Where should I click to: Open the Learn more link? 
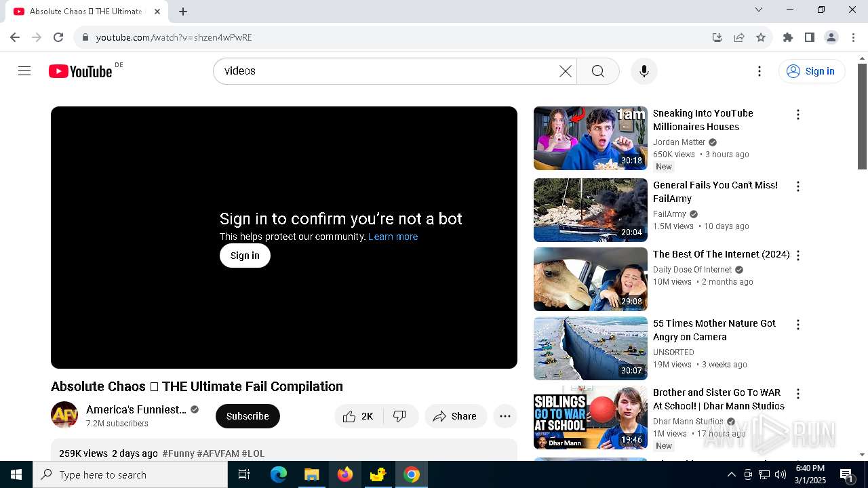(x=393, y=237)
